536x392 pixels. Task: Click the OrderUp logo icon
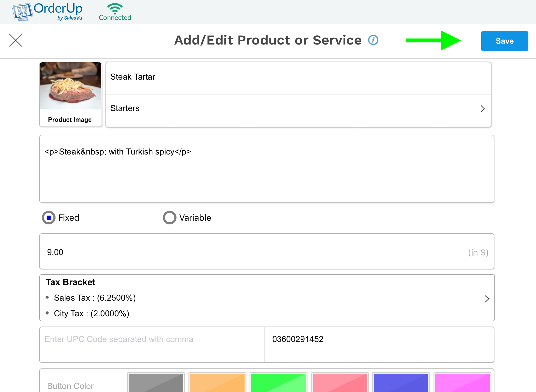tap(22, 12)
